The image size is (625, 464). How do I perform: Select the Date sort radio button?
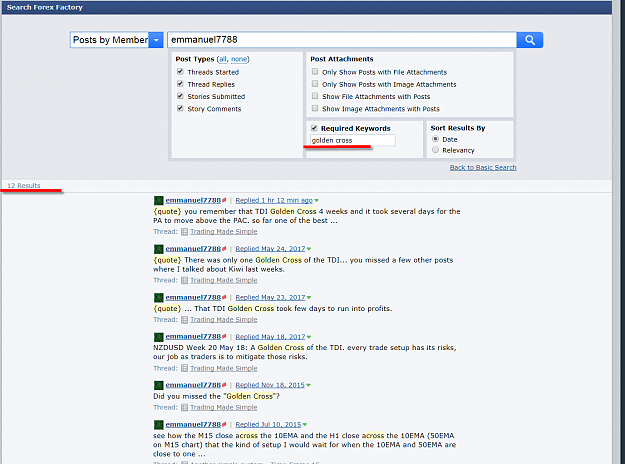[435, 139]
